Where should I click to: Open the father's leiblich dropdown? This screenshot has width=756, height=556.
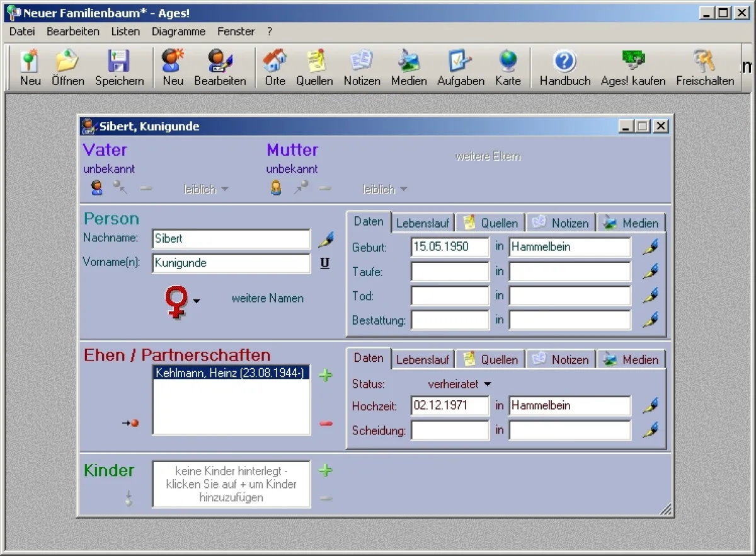206,189
